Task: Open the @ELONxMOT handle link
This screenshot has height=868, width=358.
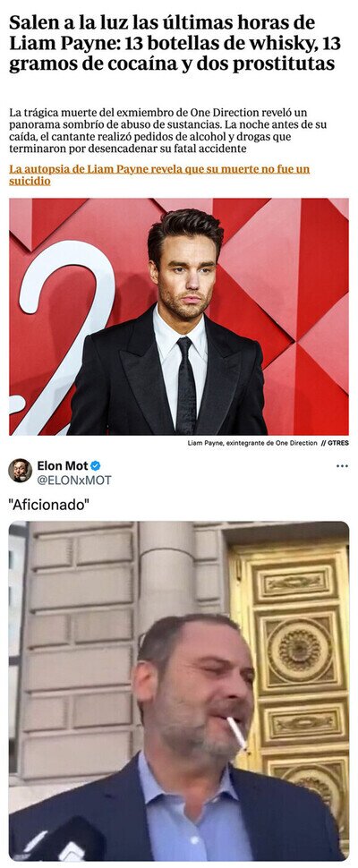Action: pyautogui.click(x=74, y=481)
